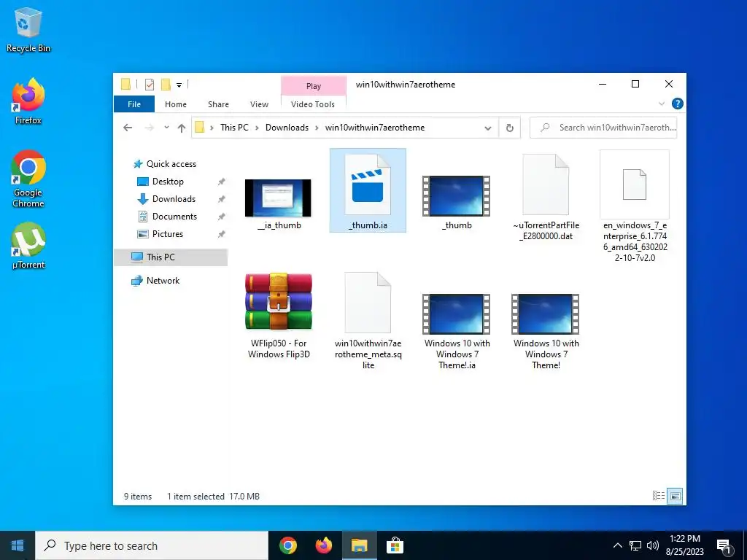
Task: Open Pictures in the navigation pane
Action: tap(167, 234)
